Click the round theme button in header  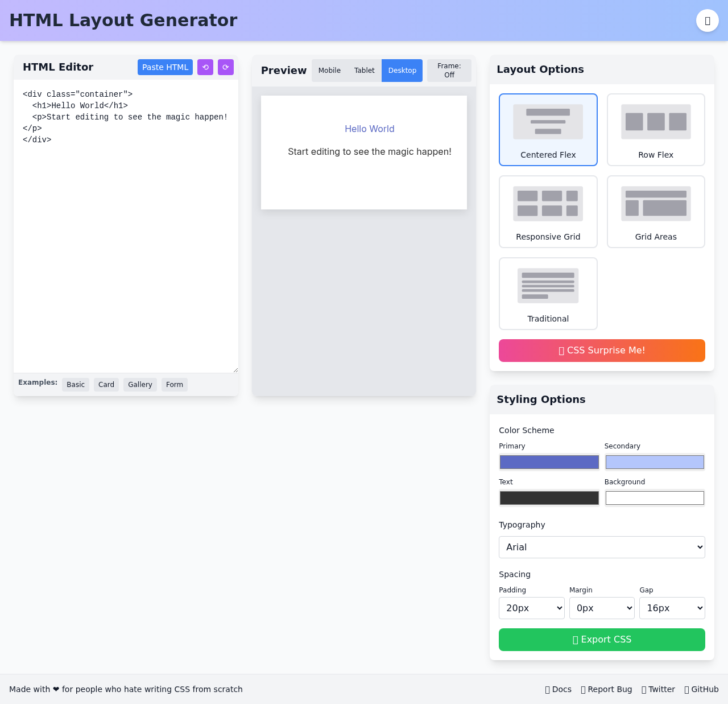pyautogui.click(x=707, y=20)
